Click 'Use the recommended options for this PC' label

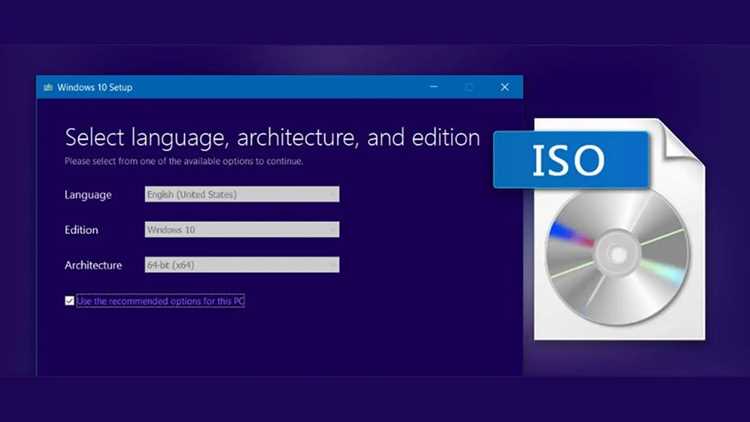point(160,301)
